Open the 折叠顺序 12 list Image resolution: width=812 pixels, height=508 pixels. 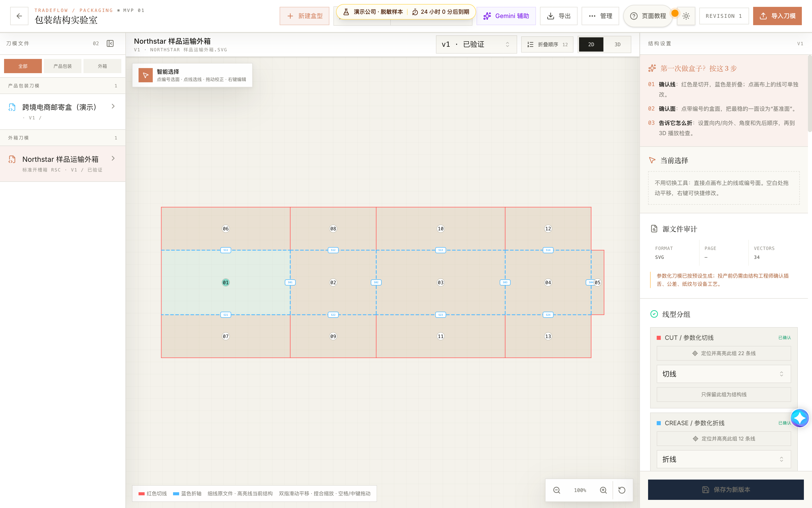tap(547, 44)
